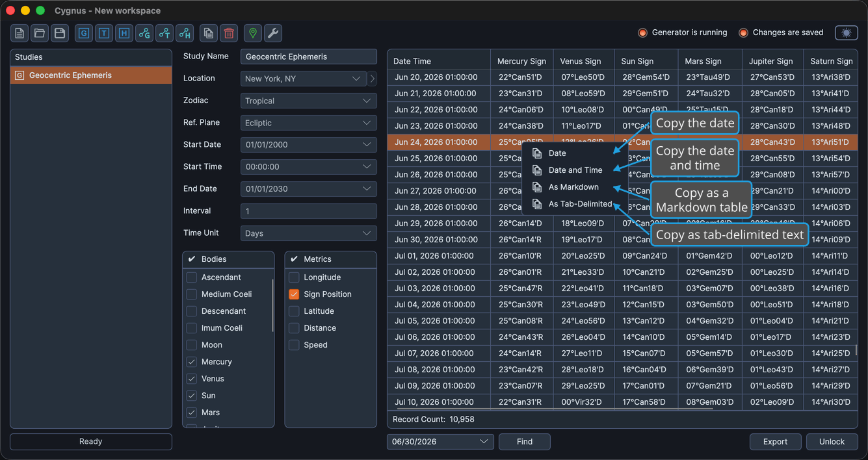
Task: Click the Export button
Action: pyautogui.click(x=776, y=442)
